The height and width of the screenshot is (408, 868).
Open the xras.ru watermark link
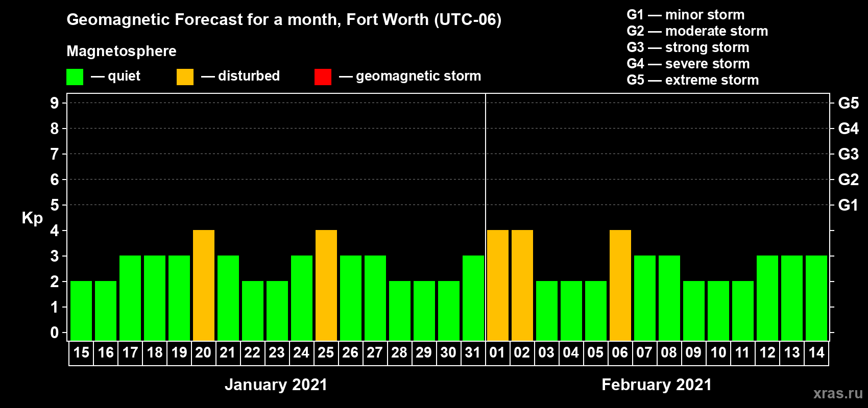[837, 393]
